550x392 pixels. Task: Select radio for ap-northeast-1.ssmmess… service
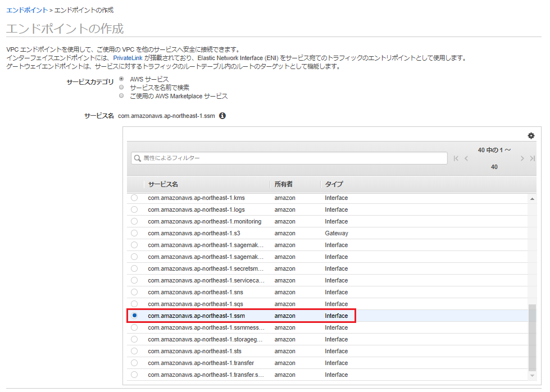click(x=134, y=327)
